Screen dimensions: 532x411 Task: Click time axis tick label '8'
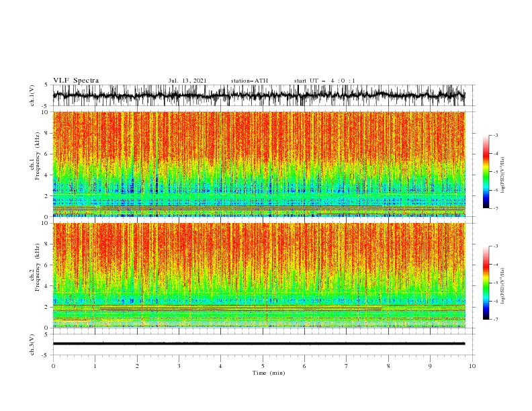click(x=388, y=366)
